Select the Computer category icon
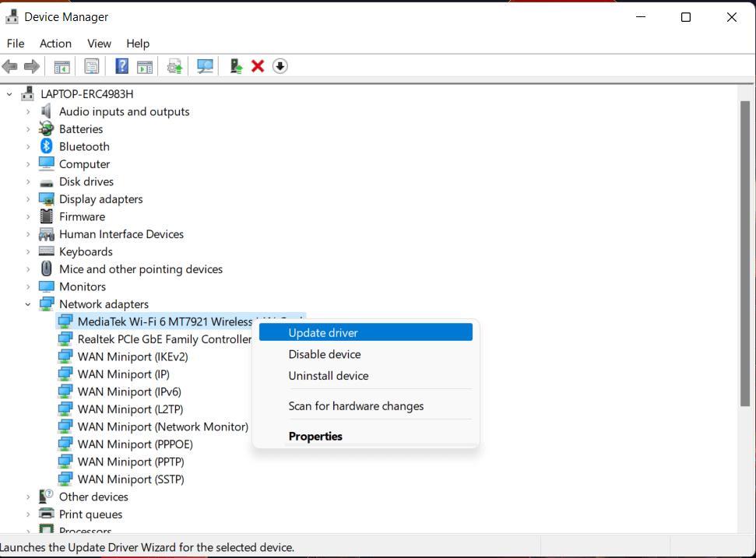 point(46,164)
